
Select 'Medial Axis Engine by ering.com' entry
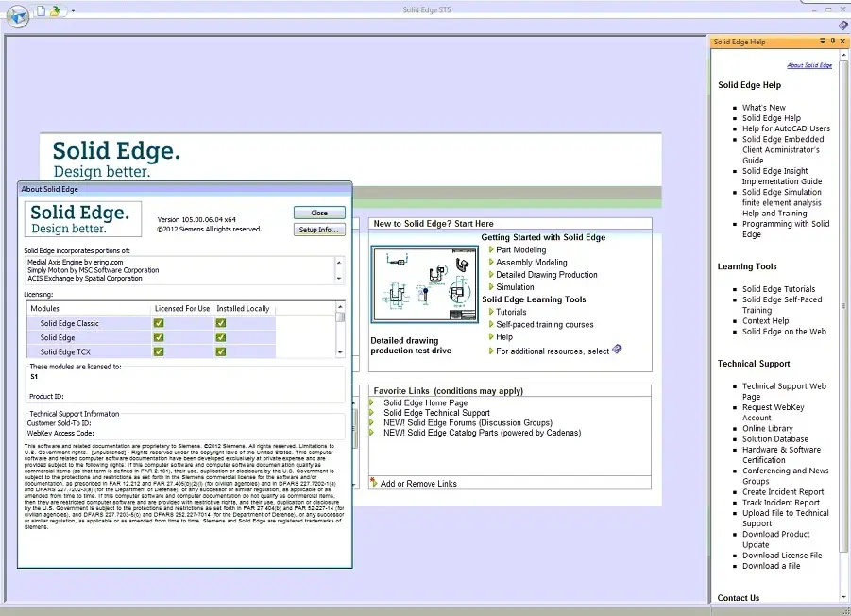[75, 262]
